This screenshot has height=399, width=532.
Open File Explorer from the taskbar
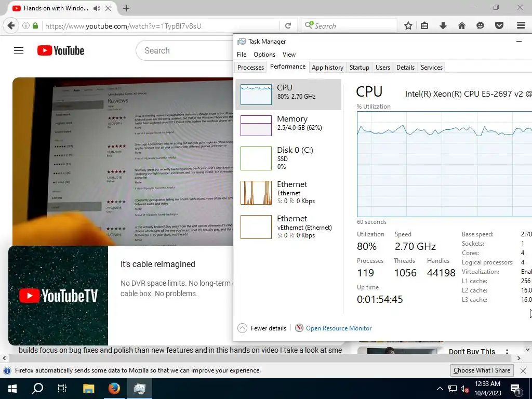tap(88, 389)
